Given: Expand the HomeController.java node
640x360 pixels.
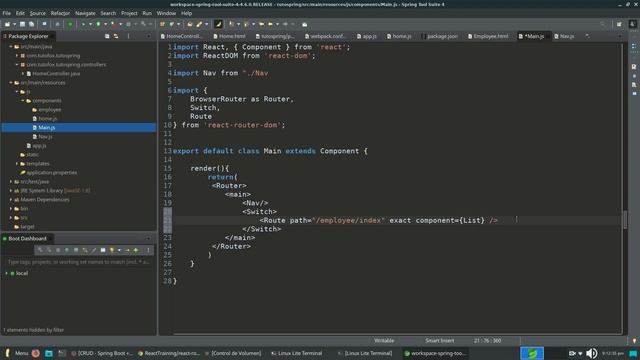Looking at the screenshot, I should click(x=23, y=74).
